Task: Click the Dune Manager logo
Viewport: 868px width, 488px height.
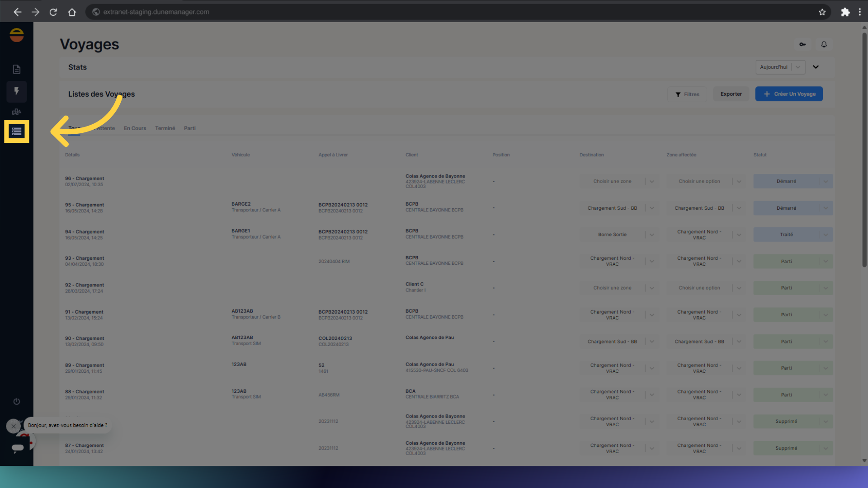Action: (17, 35)
